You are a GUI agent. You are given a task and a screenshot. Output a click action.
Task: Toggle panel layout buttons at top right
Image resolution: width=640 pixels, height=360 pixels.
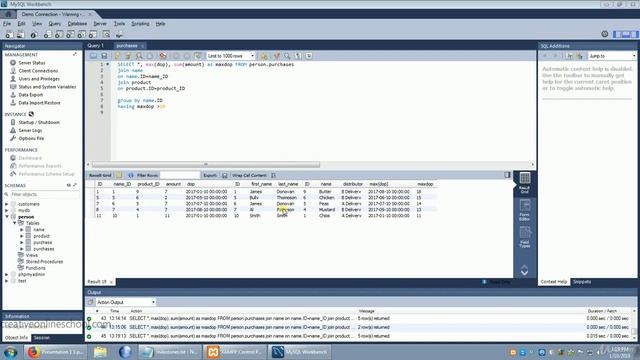(x=625, y=34)
